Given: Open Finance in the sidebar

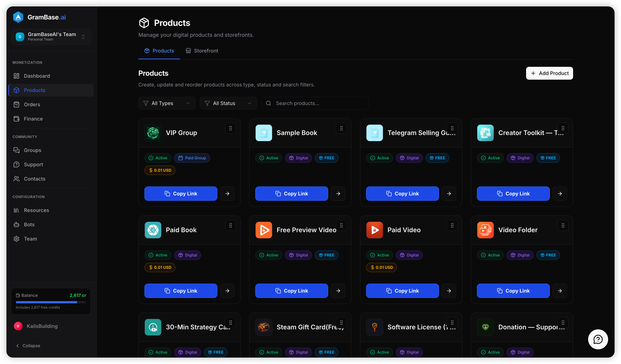Looking at the screenshot, I should (51, 119).
